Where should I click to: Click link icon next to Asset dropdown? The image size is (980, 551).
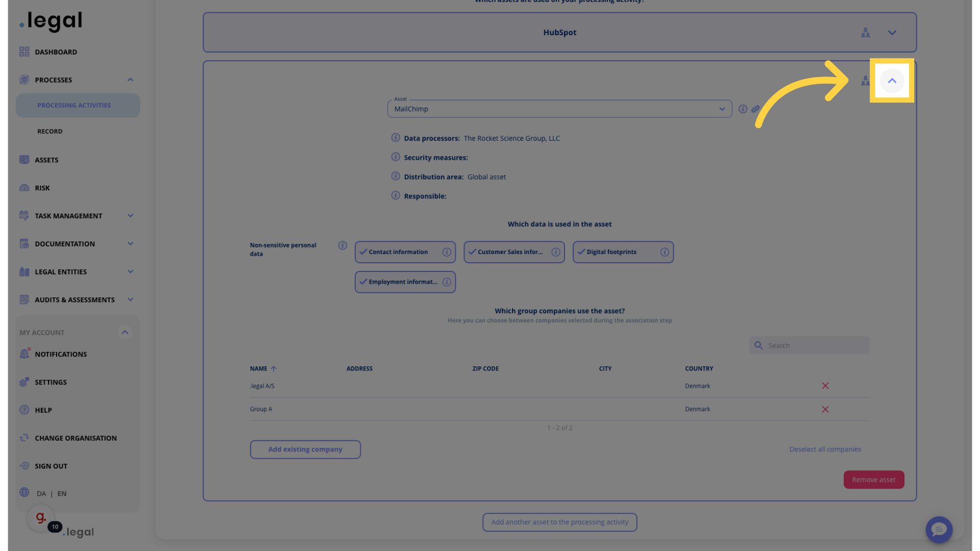tap(755, 109)
